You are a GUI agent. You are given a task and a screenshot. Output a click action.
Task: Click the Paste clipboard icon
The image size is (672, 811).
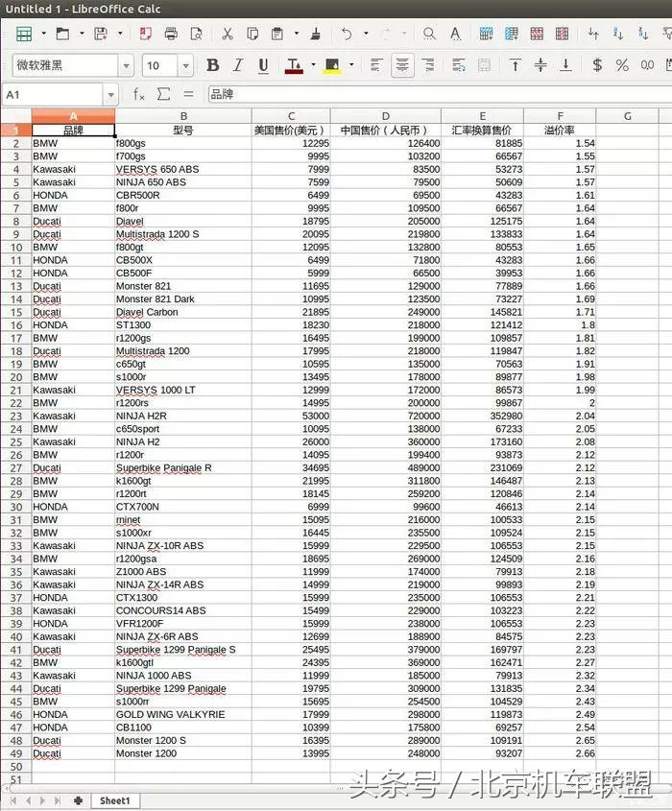(x=277, y=35)
